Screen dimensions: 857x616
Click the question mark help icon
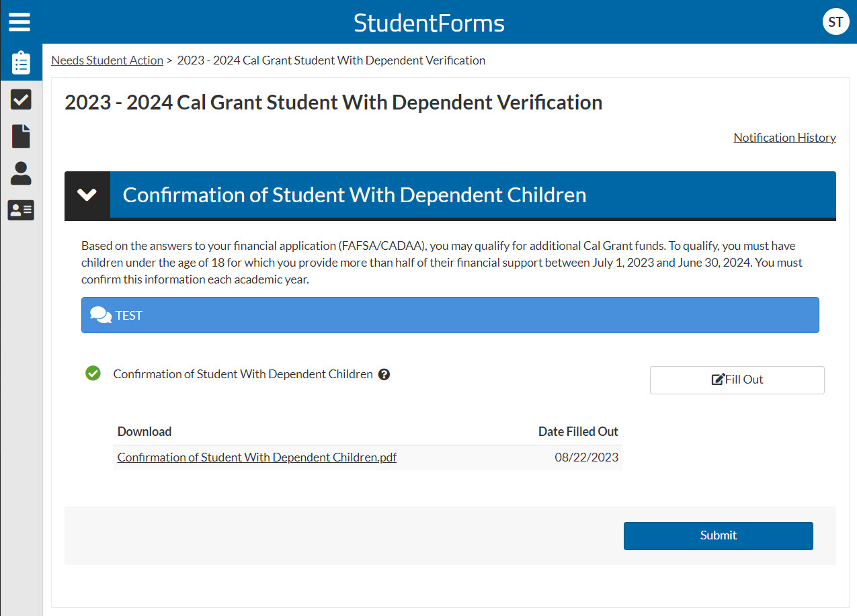click(384, 375)
